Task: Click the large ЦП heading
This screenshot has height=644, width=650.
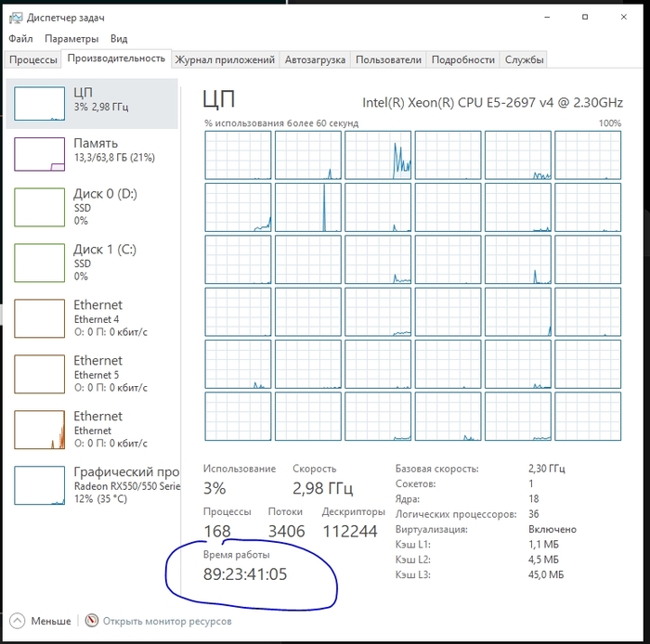Action: click(x=219, y=99)
